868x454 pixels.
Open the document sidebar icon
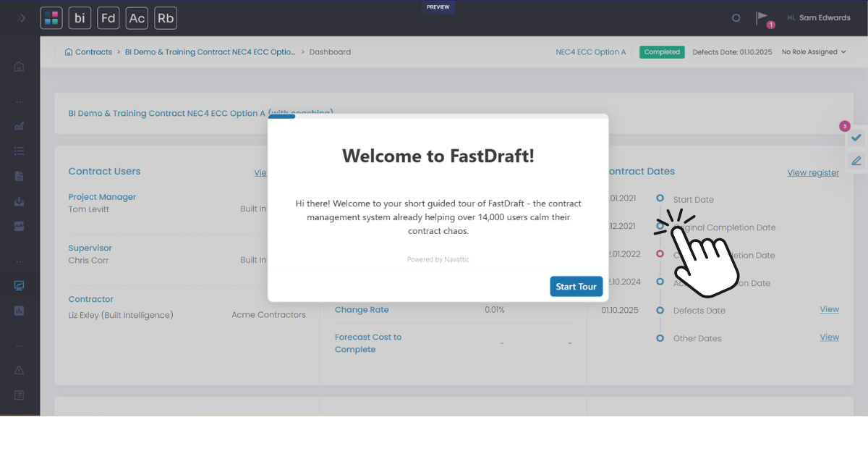(x=20, y=176)
